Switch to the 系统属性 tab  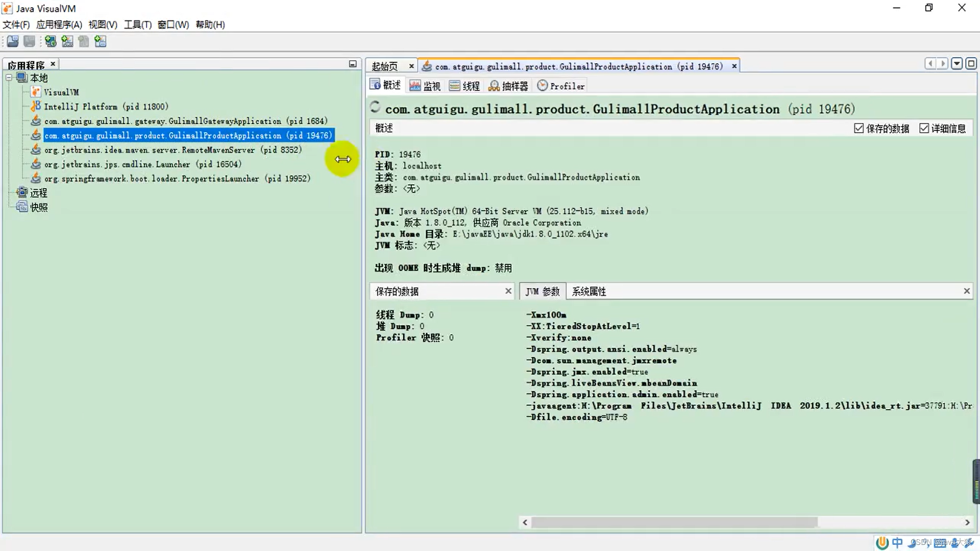click(x=589, y=291)
